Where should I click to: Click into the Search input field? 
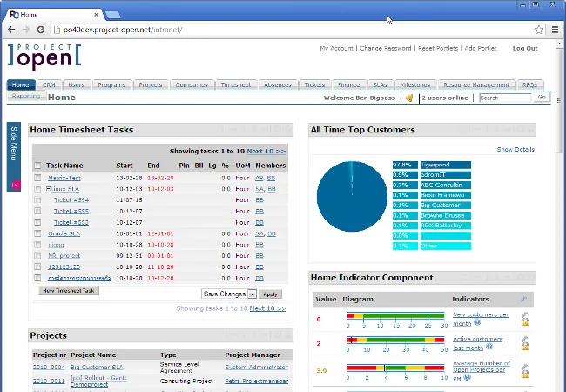click(504, 98)
